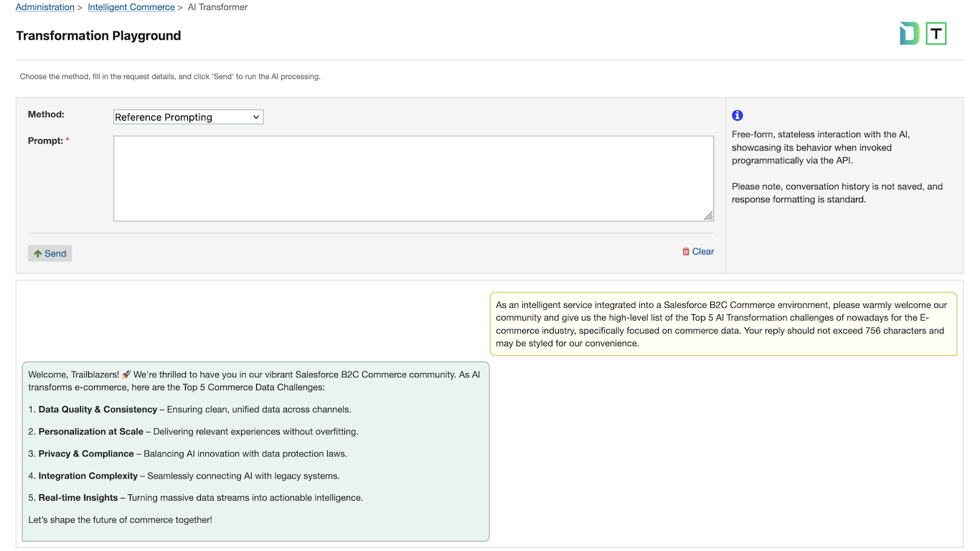The image size is (980, 551).
Task: Click "Real-time Insights" list item
Action: pyautogui.click(x=196, y=498)
